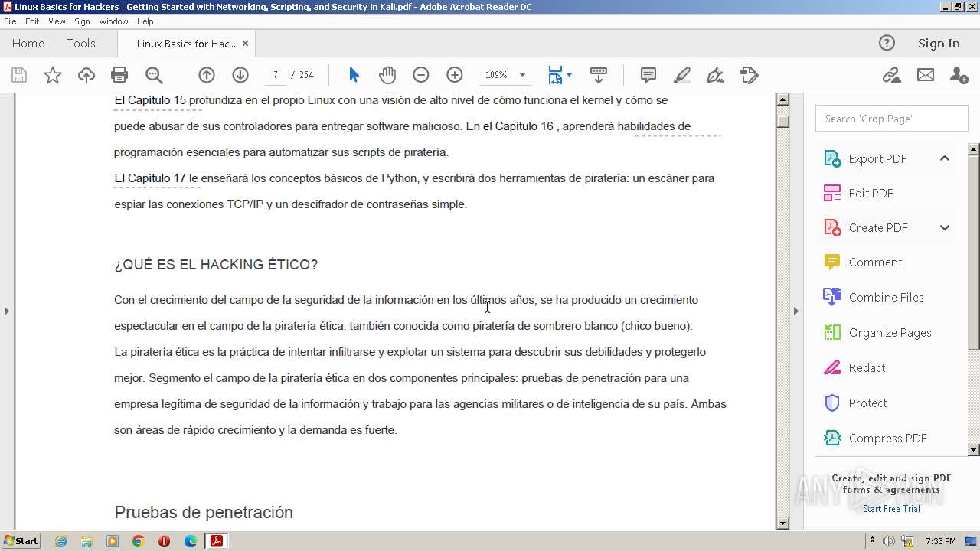Collapse the Export PDF section chevron
This screenshot has height=551, width=980.
point(945,158)
